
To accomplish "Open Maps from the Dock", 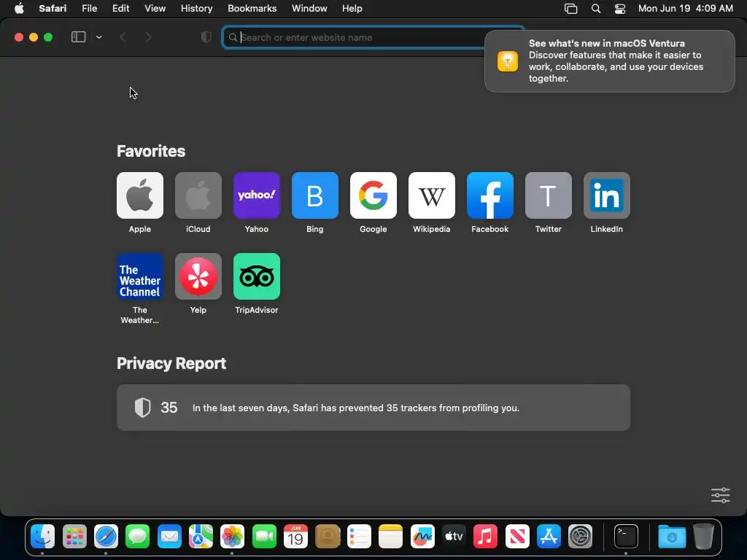I will click(x=201, y=537).
